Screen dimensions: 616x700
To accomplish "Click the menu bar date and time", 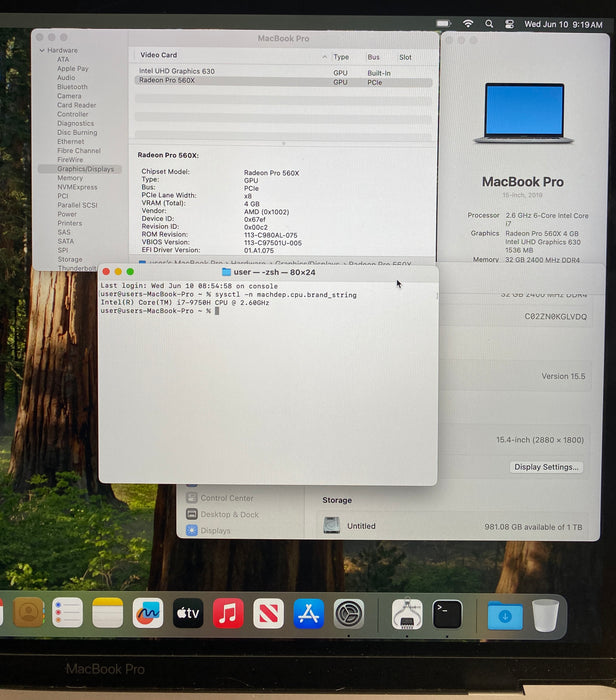I will point(563,25).
